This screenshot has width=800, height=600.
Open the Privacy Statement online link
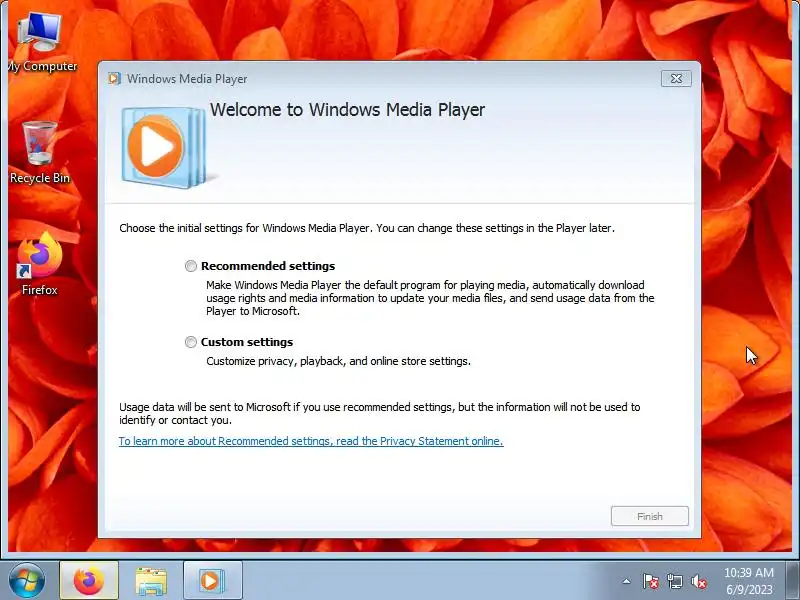pos(311,441)
